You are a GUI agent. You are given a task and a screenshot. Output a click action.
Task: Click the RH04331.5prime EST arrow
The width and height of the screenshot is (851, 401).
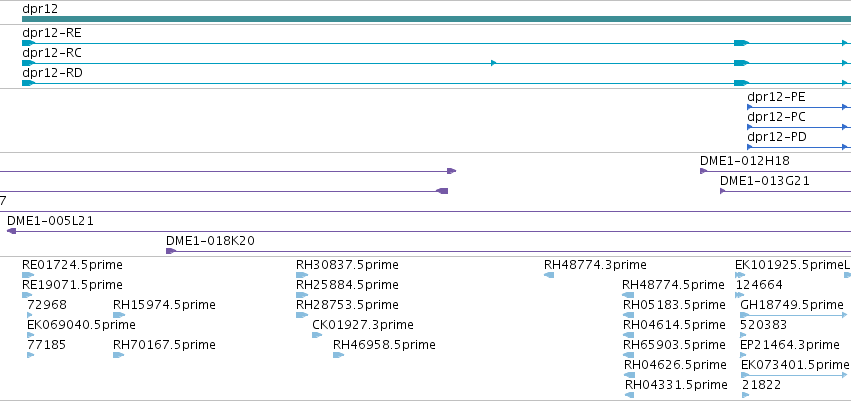630,395
